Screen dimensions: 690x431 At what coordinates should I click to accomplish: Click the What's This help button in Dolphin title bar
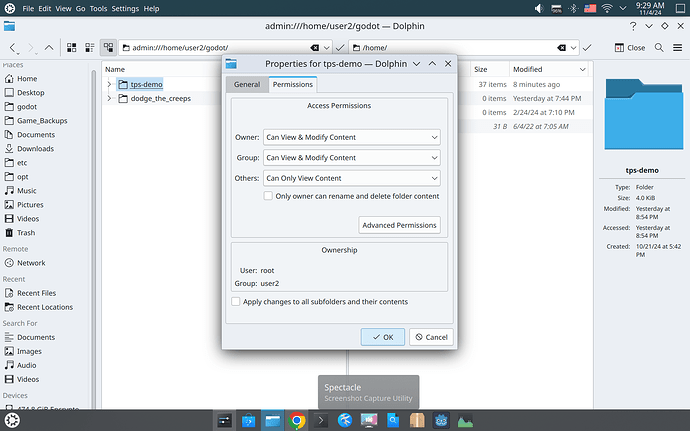[633, 26]
